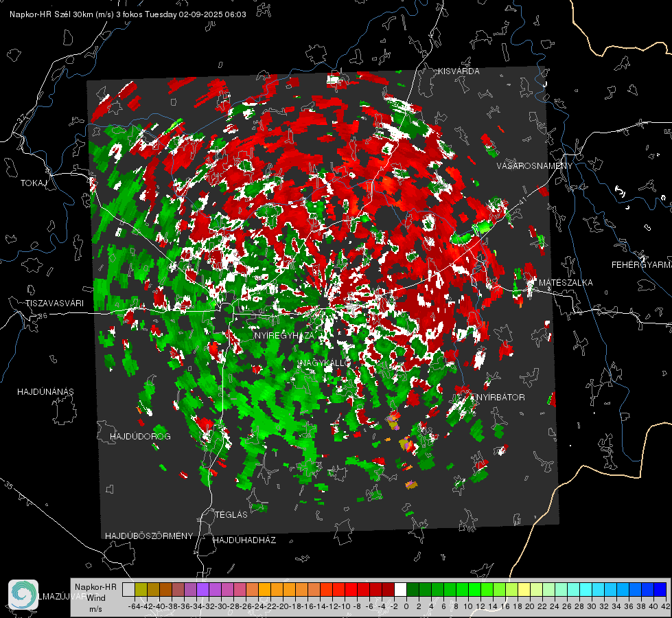672x618 pixels.
Task: Select the olive swatch above -64
Action: 141,589
